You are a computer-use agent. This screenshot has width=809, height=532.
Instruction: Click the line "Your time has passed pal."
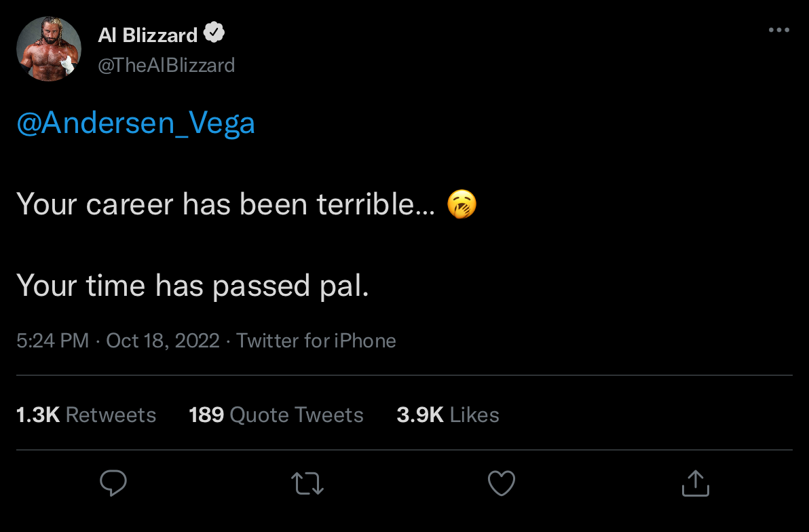[x=193, y=286]
